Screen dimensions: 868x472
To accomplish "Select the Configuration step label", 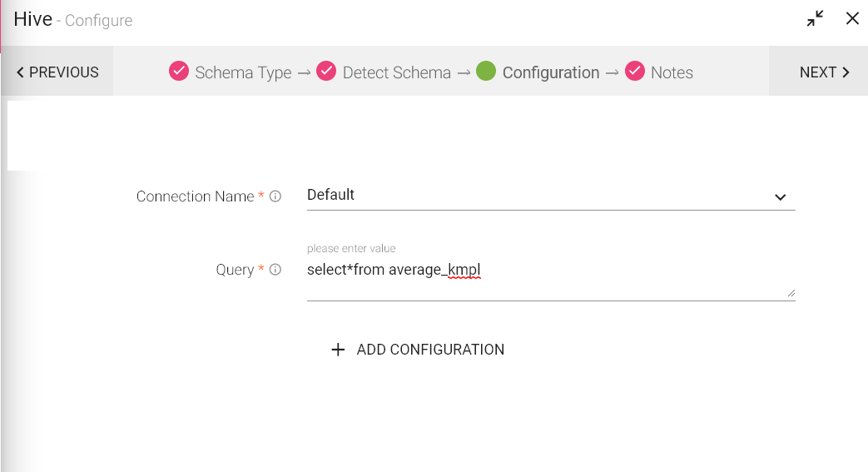I will coord(551,72).
